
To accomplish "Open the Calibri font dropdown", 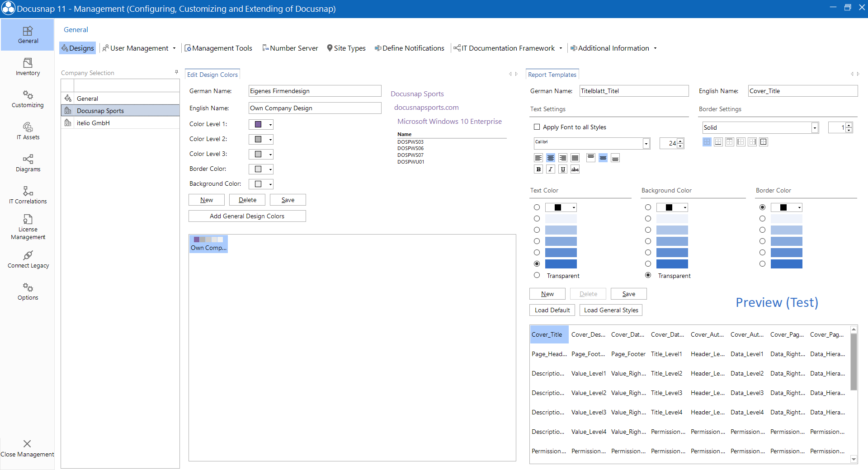I will (x=645, y=143).
